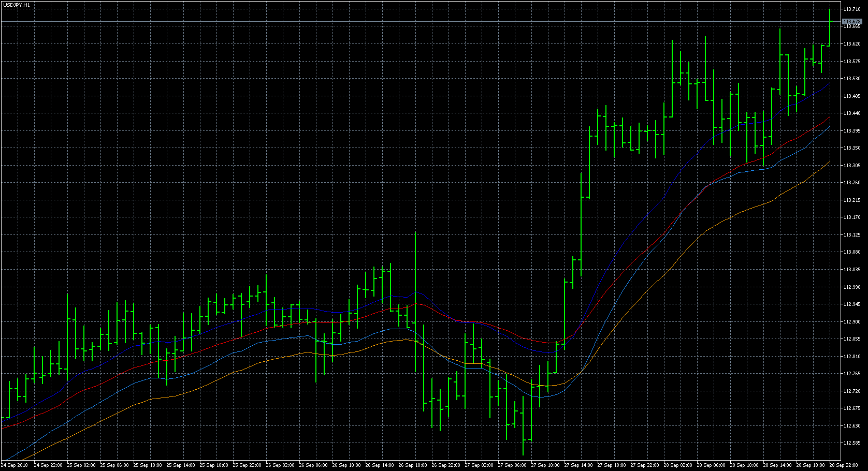Select the 28 Sep 22:00 time label
Screen dimensions: 868x471
coord(844,465)
